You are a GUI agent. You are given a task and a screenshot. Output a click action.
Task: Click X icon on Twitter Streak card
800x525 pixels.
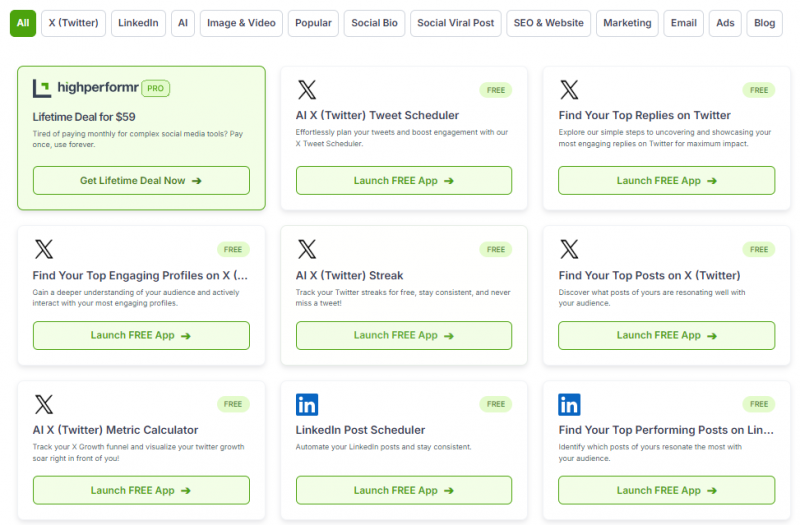307,249
